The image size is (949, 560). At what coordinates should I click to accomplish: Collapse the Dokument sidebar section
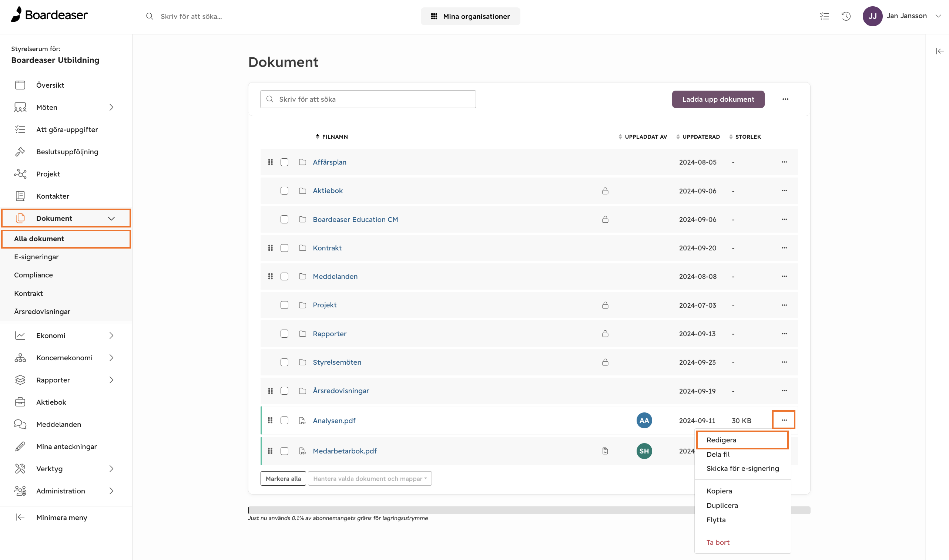pos(111,219)
